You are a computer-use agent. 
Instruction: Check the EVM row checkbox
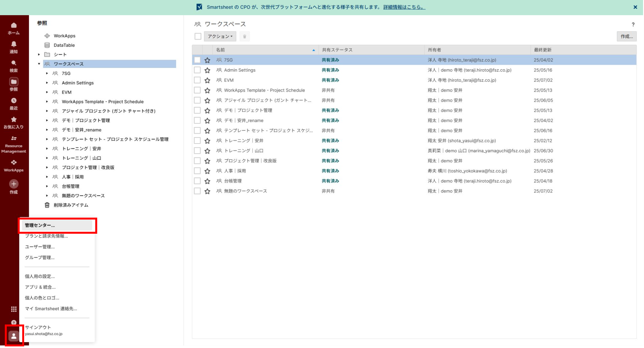197,80
